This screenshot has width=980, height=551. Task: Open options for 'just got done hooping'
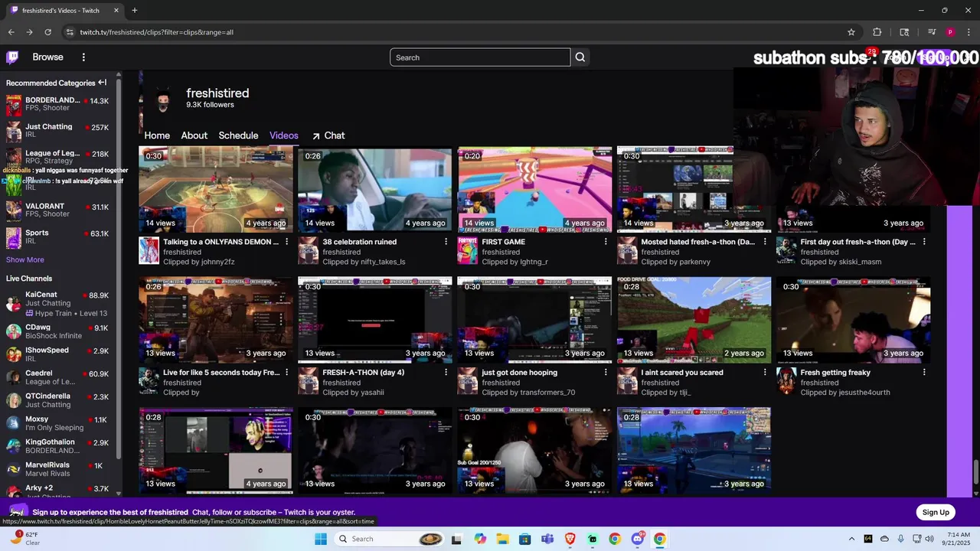[606, 372]
